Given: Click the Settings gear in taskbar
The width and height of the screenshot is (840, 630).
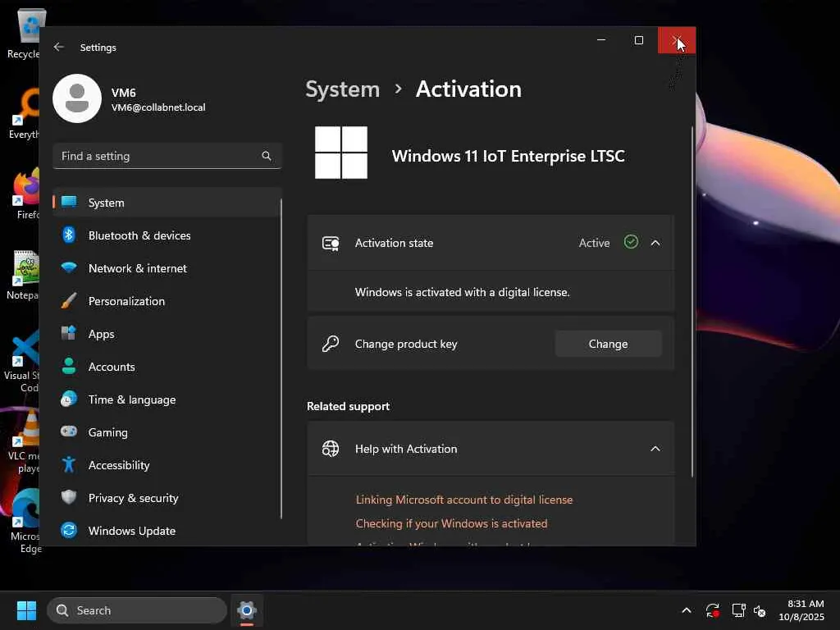Looking at the screenshot, I should tap(246, 610).
